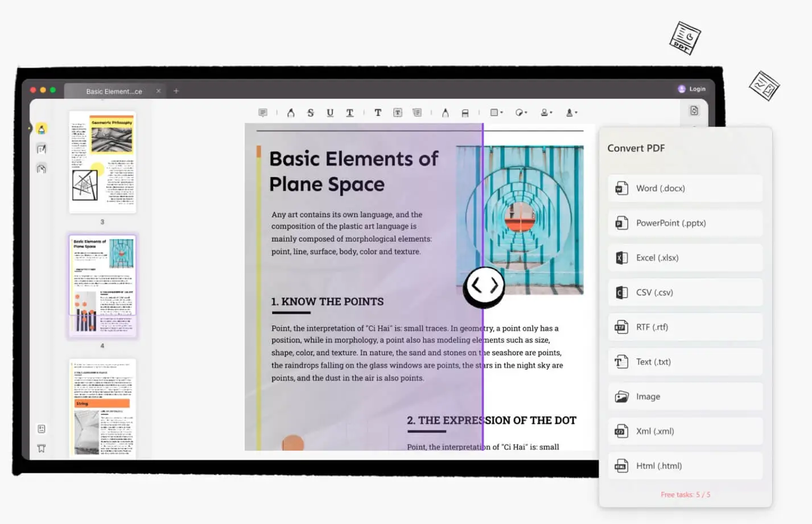Expand the rectangle shape dropdown
Viewport: 812px width, 524px height.
coord(496,113)
